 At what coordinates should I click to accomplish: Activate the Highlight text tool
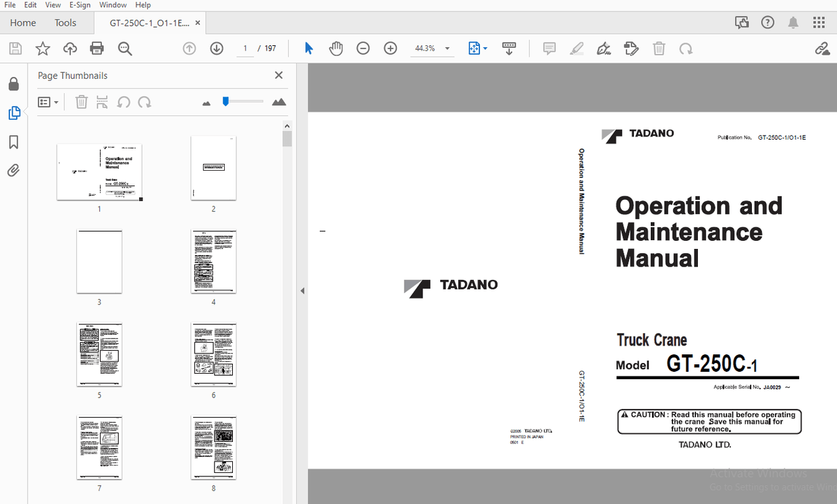(576, 48)
